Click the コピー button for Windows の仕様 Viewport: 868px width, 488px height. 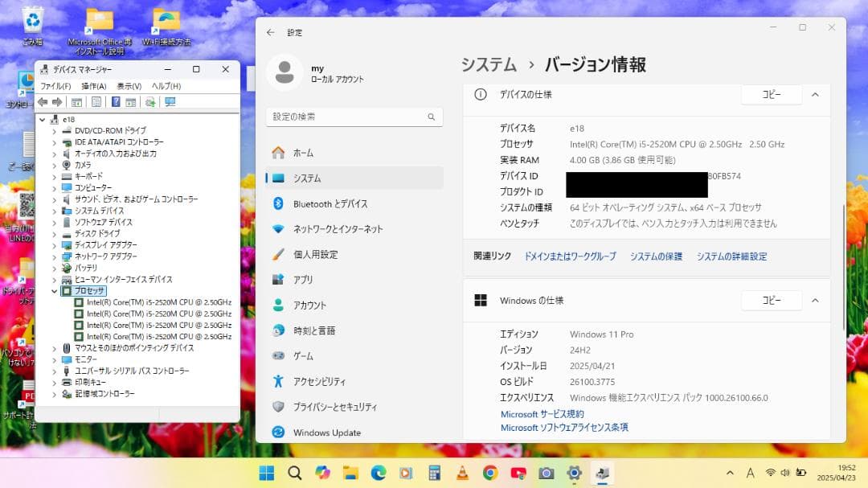click(770, 300)
